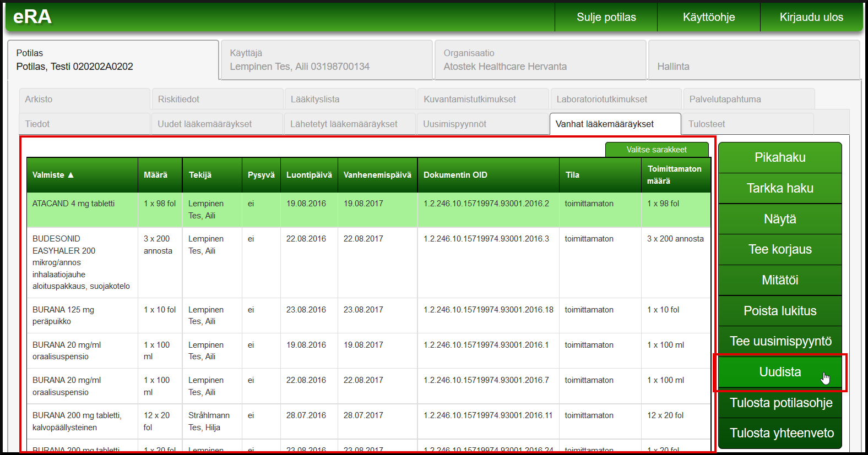The width and height of the screenshot is (868, 455).
Task: Open the Käyttäjä tab
Action: tap(327, 60)
